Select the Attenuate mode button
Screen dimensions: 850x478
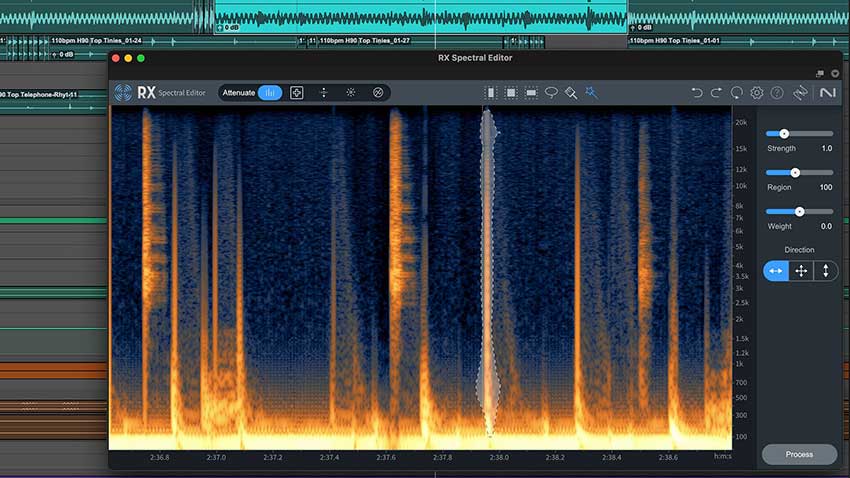(269, 92)
